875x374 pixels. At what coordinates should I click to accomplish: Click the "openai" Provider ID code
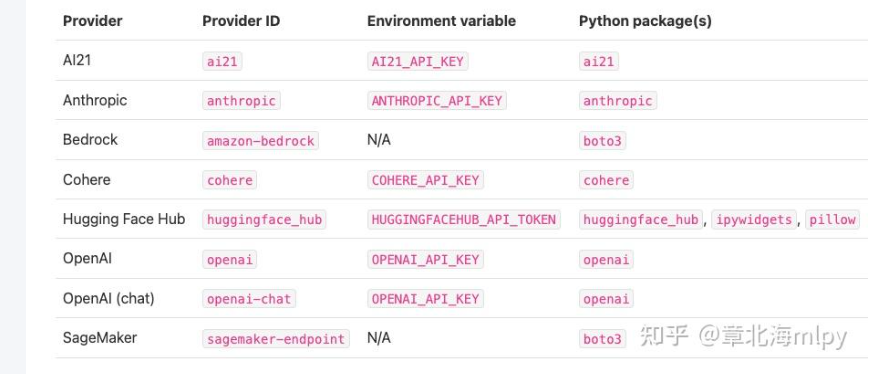[229, 260]
